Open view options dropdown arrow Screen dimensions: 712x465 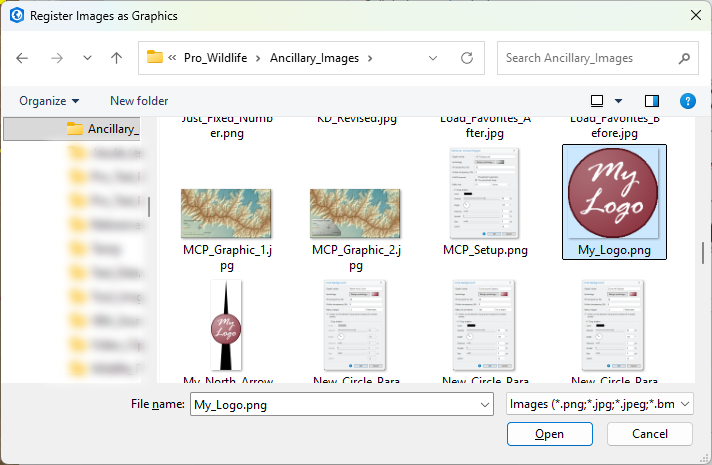618,101
